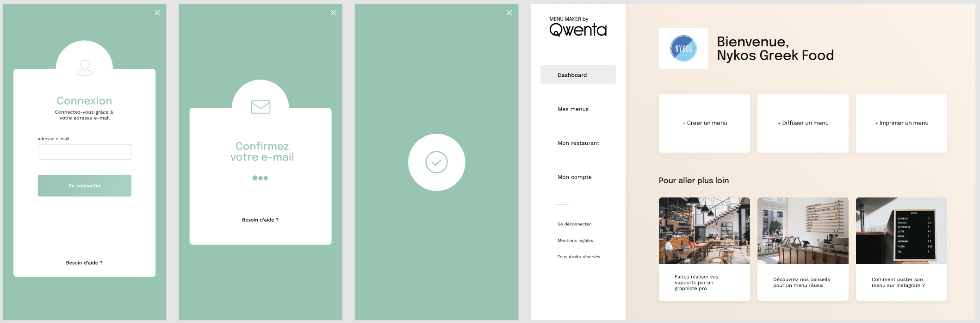Close the Confirmez votre e-mail panel
The width and height of the screenshot is (980, 323).
[333, 13]
